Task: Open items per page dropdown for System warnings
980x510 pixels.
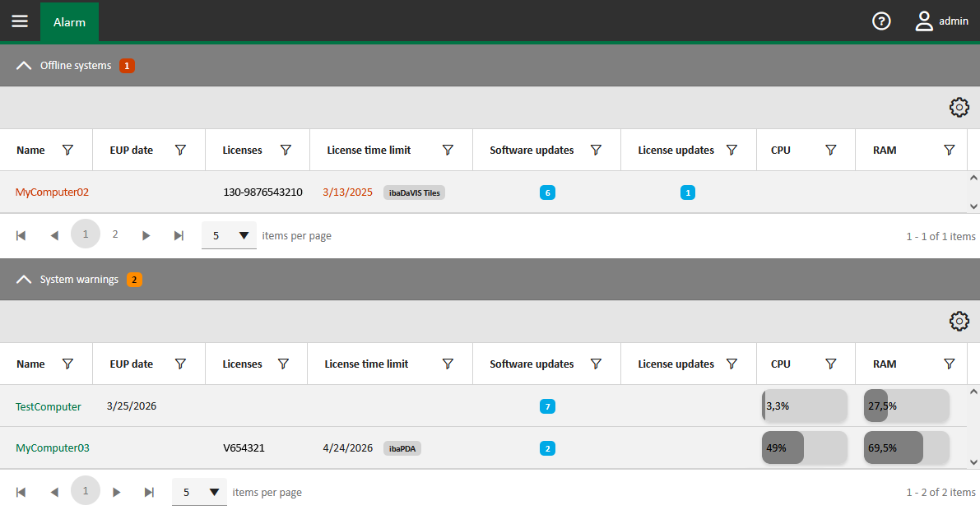Action: pyautogui.click(x=199, y=493)
